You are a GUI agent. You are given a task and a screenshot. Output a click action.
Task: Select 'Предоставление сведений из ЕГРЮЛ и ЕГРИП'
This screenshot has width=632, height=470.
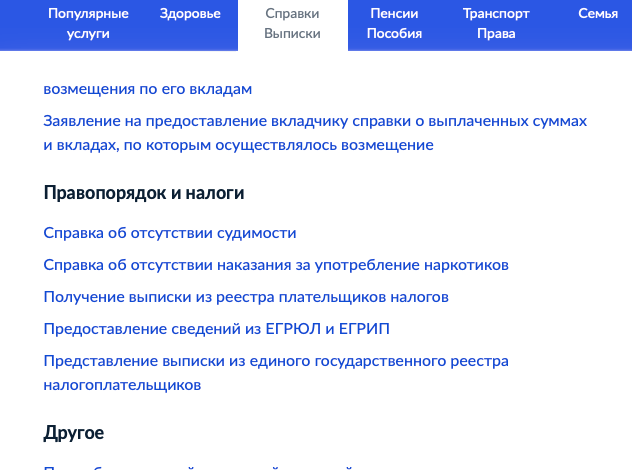(x=217, y=329)
